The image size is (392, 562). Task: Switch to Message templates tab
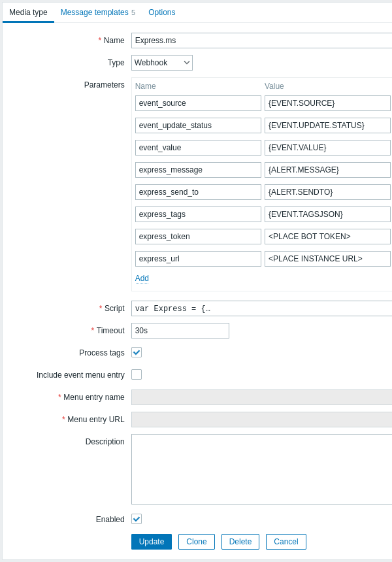(x=98, y=12)
